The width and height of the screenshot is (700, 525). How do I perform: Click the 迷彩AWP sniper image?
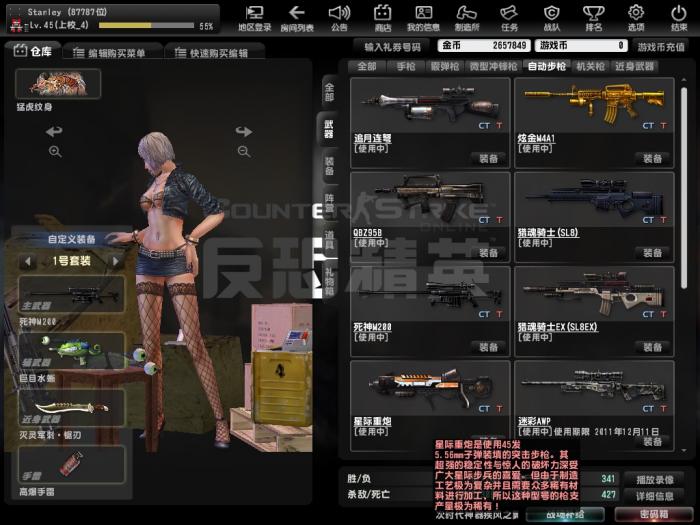coord(594,388)
